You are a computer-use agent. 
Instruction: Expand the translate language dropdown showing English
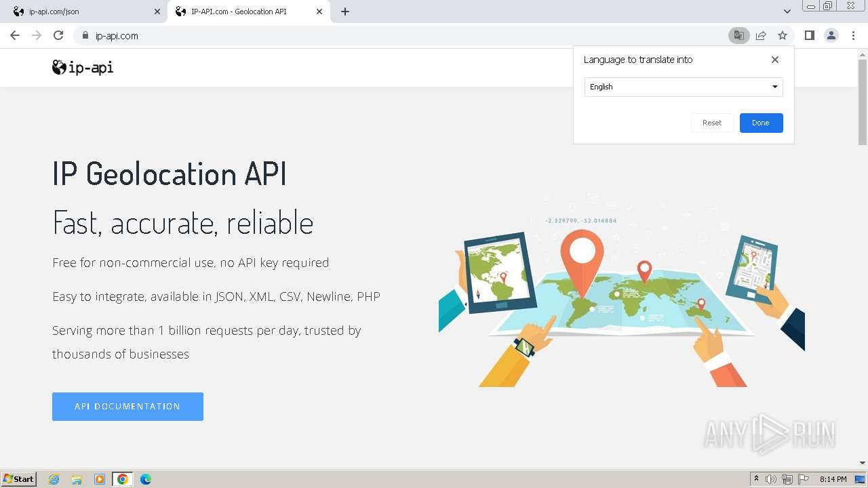coord(684,87)
